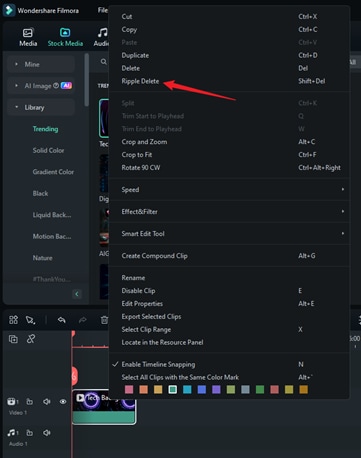Expand the Mine category

pyautogui.click(x=16, y=64)
